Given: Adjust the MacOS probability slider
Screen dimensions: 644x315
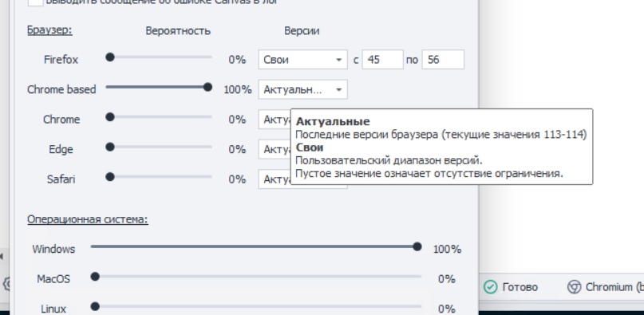Looking at the screenshot, I should [256, 277].
